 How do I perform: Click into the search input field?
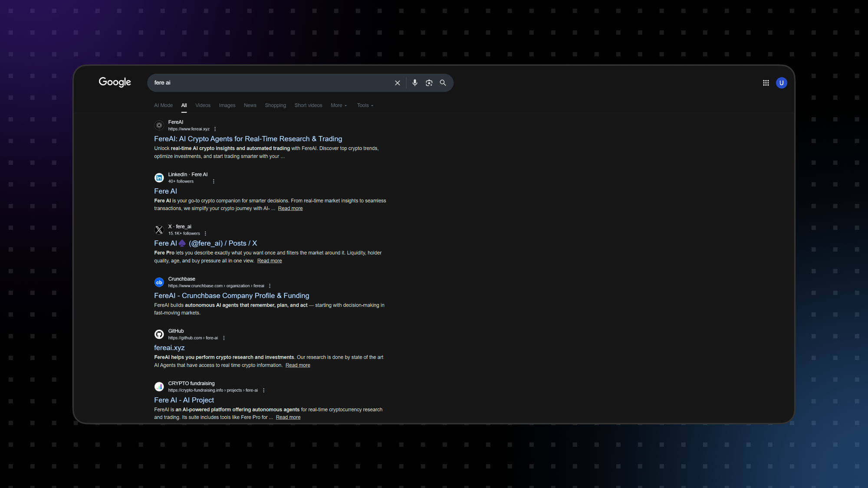pyautogui.click(x=269, y=83)
